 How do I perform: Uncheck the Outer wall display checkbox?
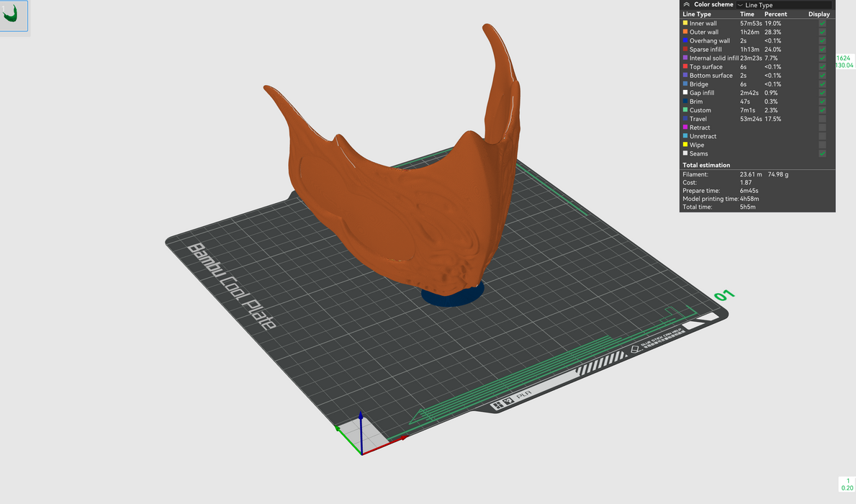[x=822, y=32]
